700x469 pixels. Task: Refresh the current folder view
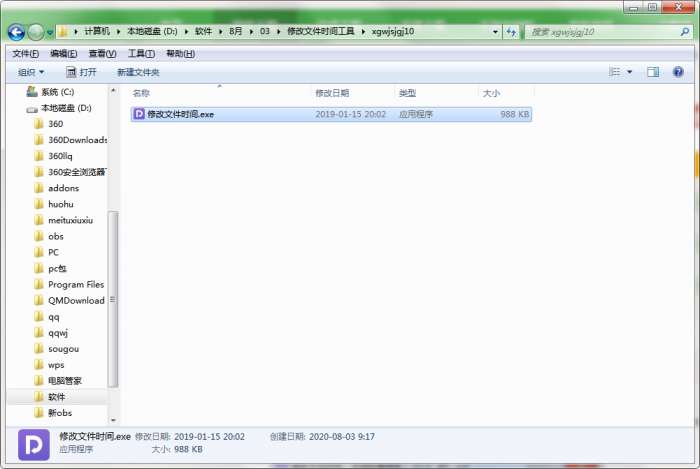[511, 32]
